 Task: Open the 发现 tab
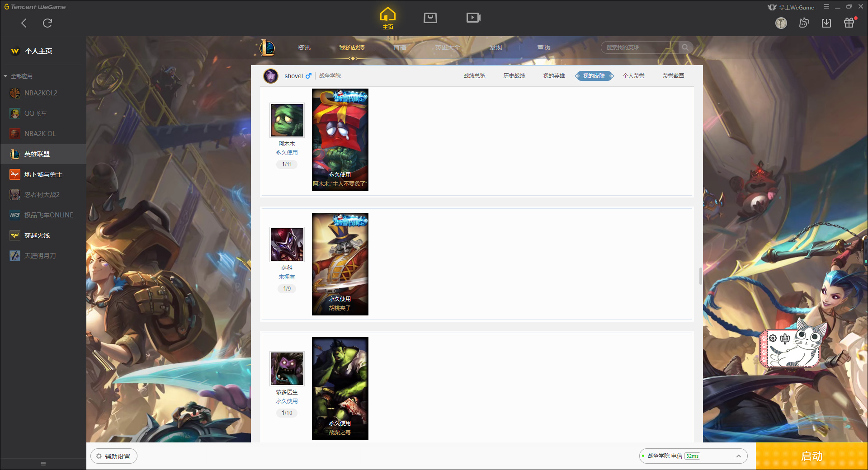click(x=495, y=47)
